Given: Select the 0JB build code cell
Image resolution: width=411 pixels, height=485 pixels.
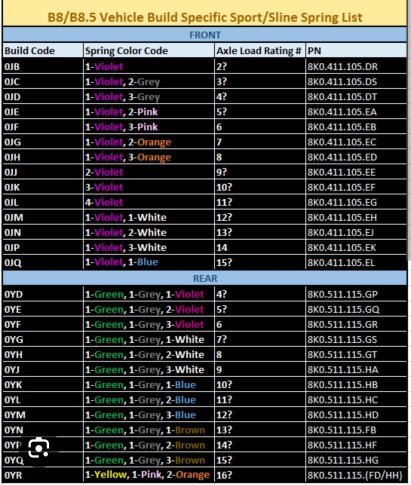Looking at the screenshot, I should (43, 67).
